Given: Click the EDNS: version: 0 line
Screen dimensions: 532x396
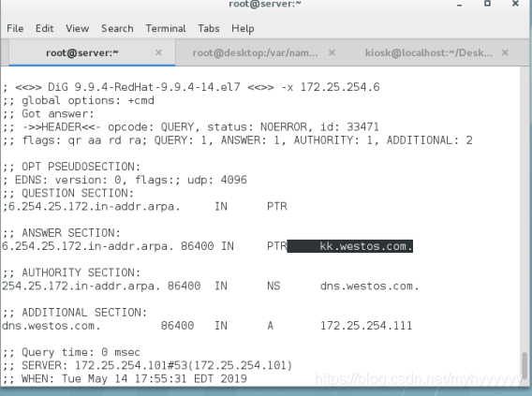Looking at the screenshot, I should coord(125,180).
